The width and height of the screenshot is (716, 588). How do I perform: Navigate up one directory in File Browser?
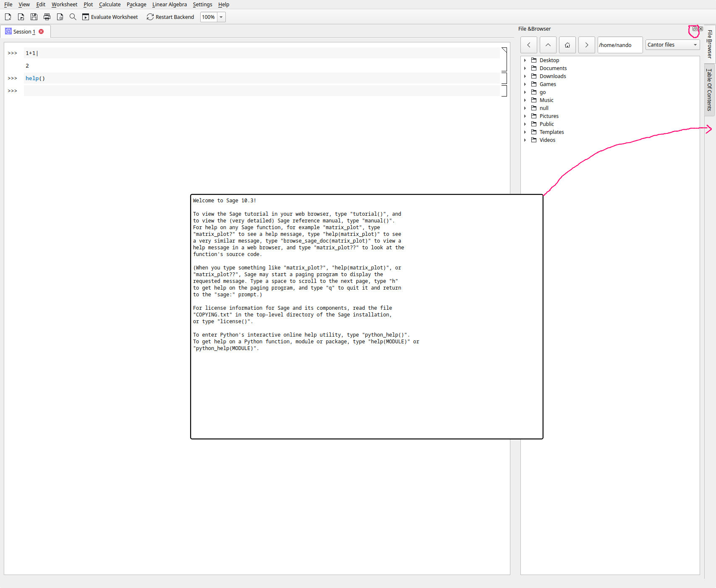[548, 45]
